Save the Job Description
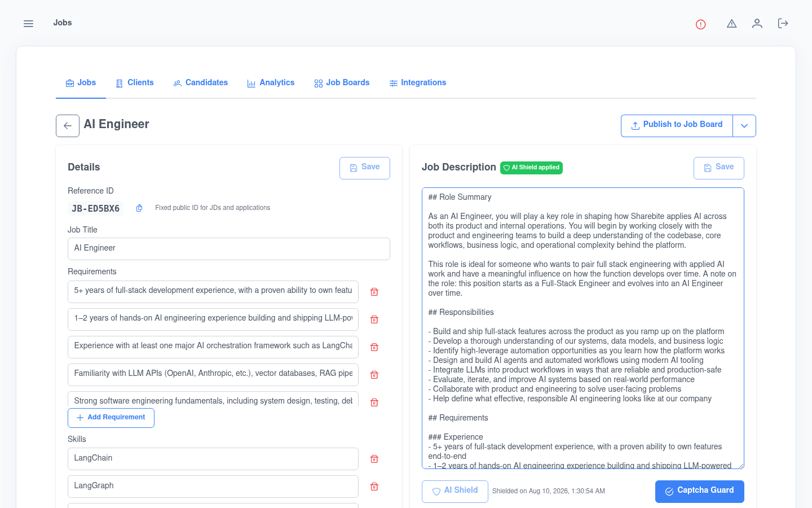812x508 pixels. (x=719, y=168)
